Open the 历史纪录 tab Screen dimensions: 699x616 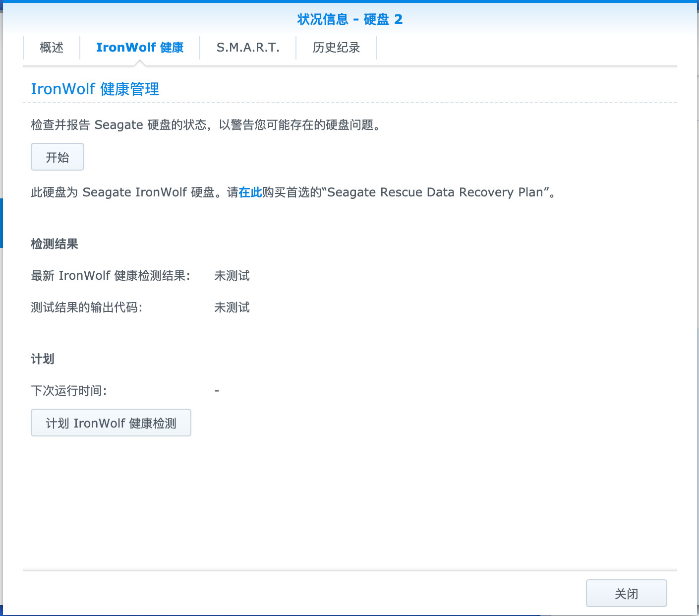click(336, 48)
